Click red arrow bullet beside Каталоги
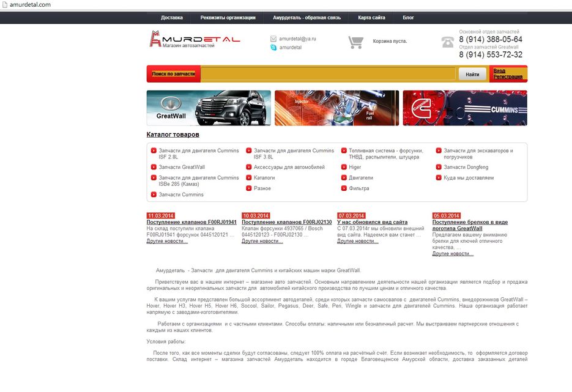This screenshot has height=392, width=572. click(249, 177)
